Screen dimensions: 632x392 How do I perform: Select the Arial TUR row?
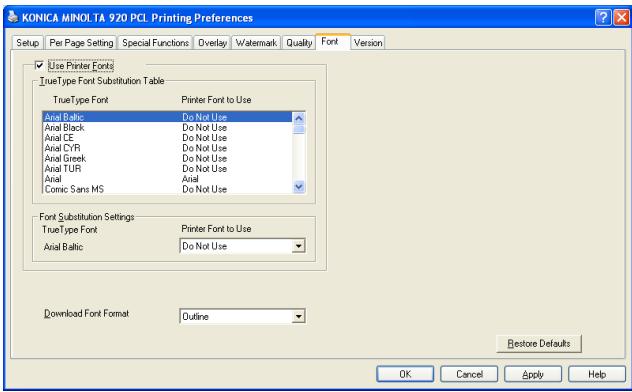(167, 169)
